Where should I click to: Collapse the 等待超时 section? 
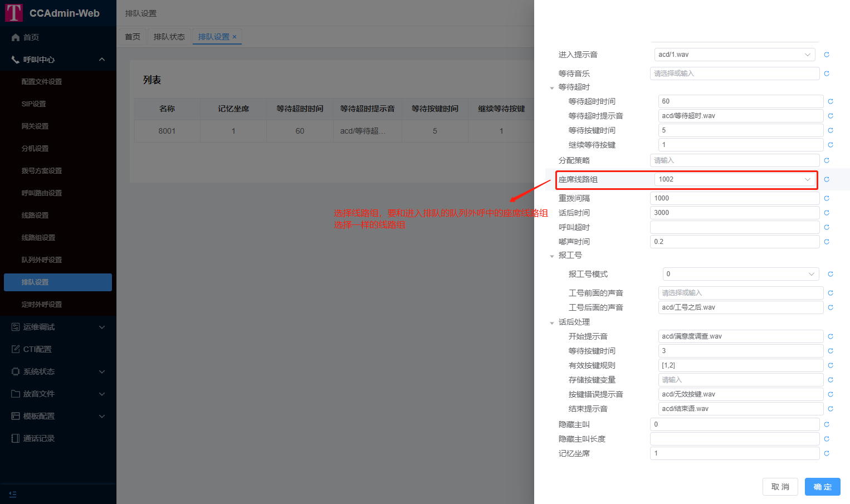pyautogui.click(x=552, y=87)
